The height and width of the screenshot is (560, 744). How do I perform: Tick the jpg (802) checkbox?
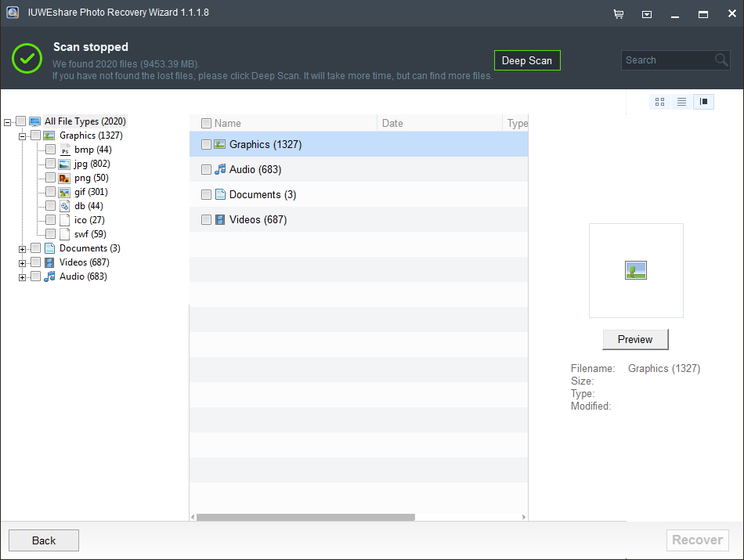pos(50,164)
